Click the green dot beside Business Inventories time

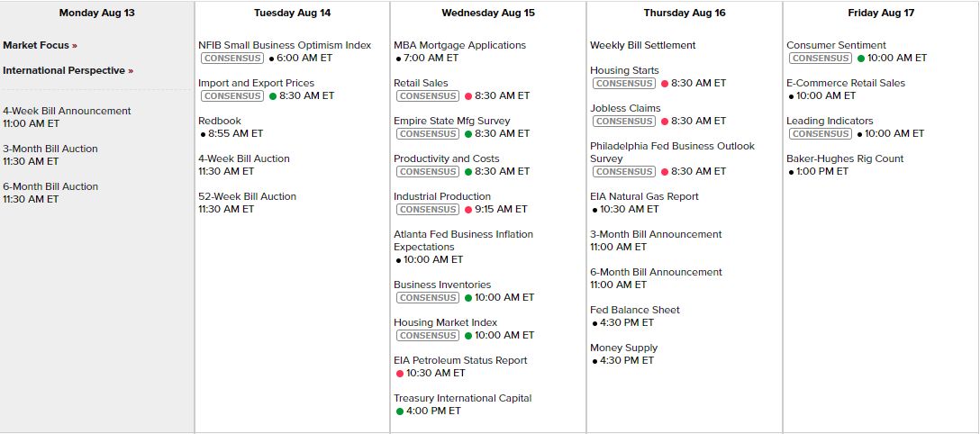[x=468, y=297]
